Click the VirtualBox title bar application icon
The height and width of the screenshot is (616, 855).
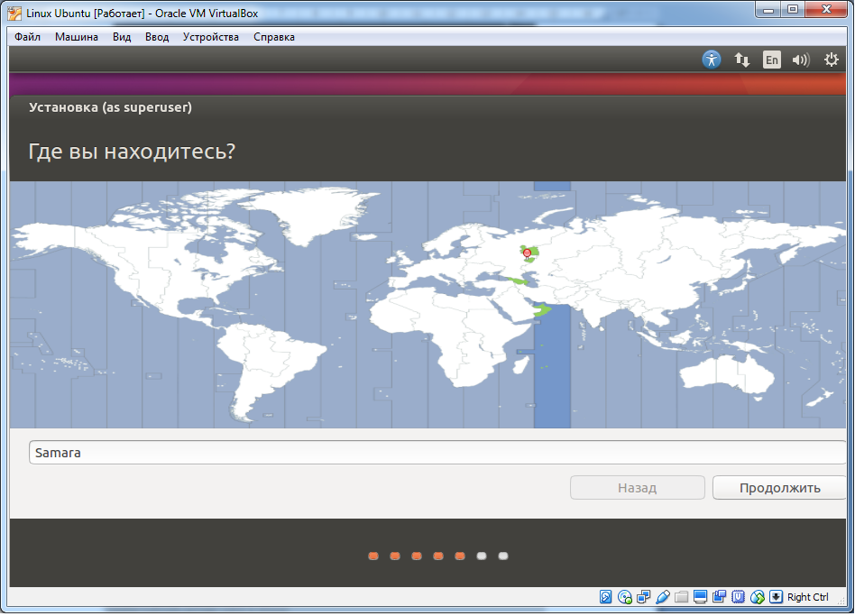[x=14, y=14]
